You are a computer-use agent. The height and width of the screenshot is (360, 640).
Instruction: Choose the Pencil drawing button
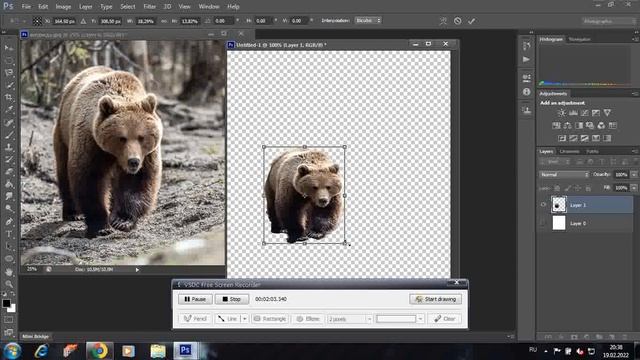pos(195,319)
